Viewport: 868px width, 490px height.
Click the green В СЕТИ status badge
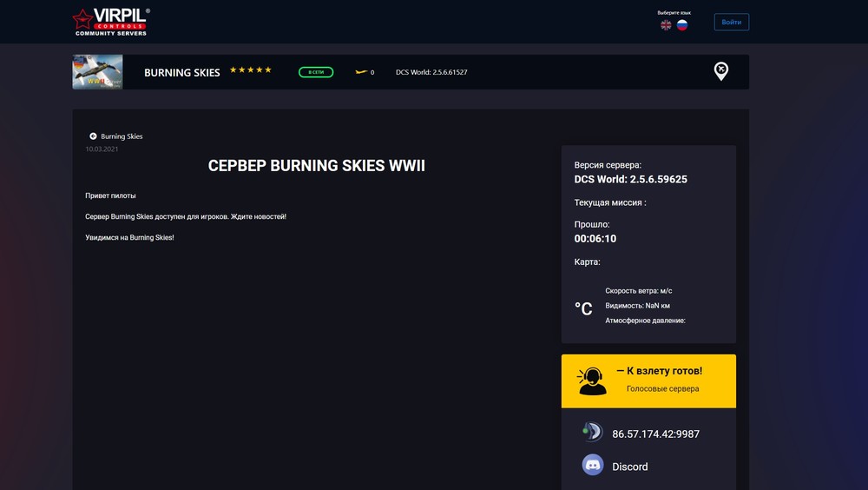pyautogui.click(x=316, y=72)
